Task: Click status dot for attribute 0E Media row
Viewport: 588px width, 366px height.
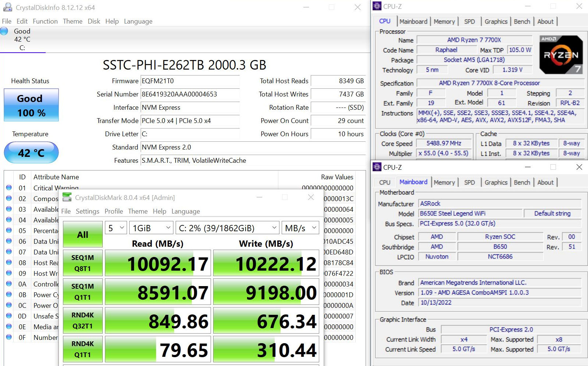Action: pyautogui.click(x=9, y=327)
